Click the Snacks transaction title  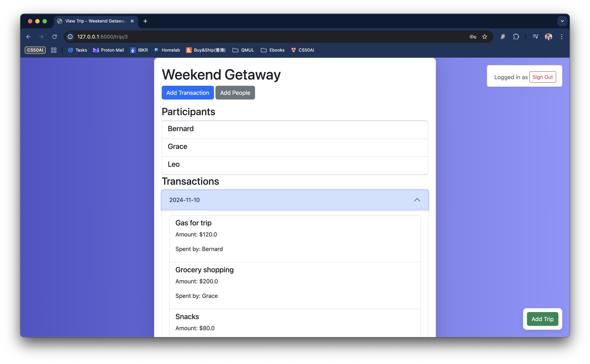pyautogui.click(x=187, y=317)
